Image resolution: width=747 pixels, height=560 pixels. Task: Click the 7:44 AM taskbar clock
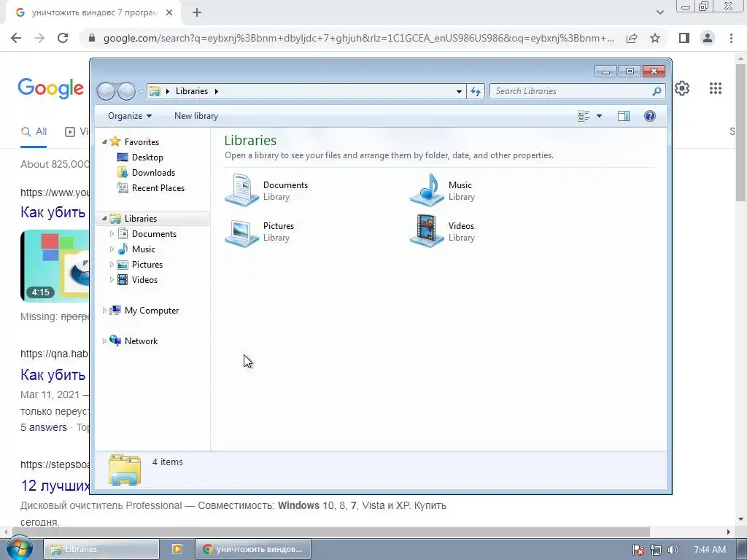point(710,550)
